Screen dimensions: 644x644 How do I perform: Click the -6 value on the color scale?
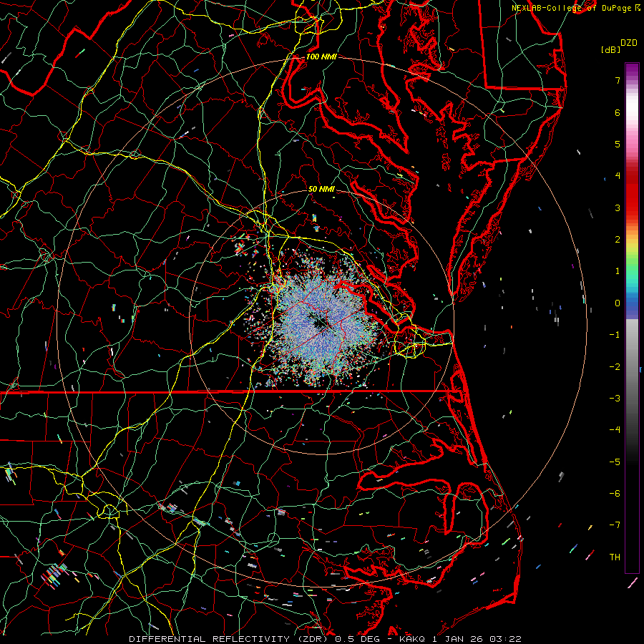[615, 494]
